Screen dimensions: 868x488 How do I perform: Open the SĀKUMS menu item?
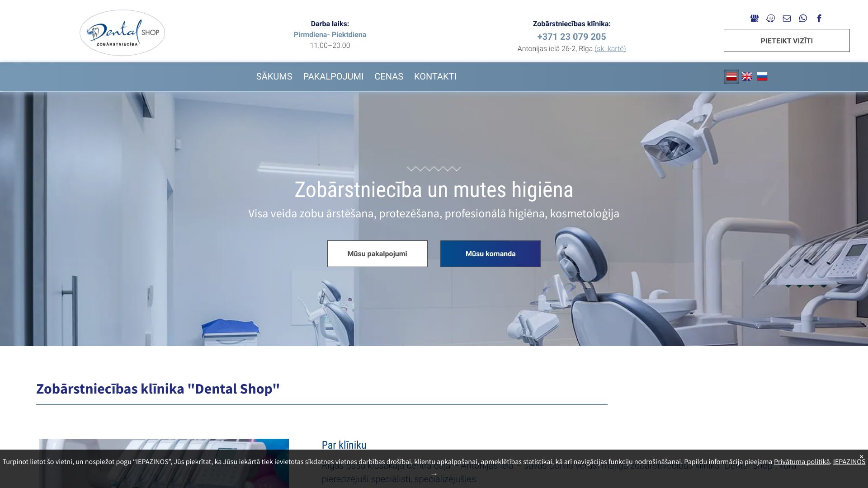click(274, 76)
